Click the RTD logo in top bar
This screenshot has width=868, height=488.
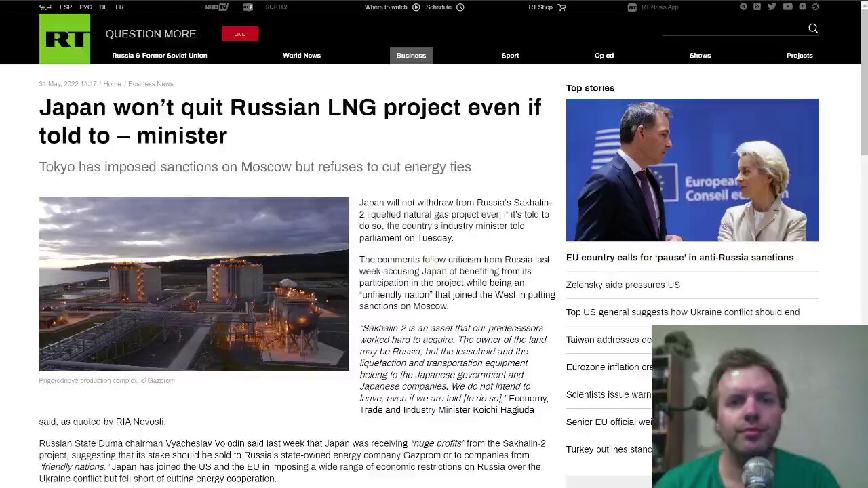coord(248,7)
